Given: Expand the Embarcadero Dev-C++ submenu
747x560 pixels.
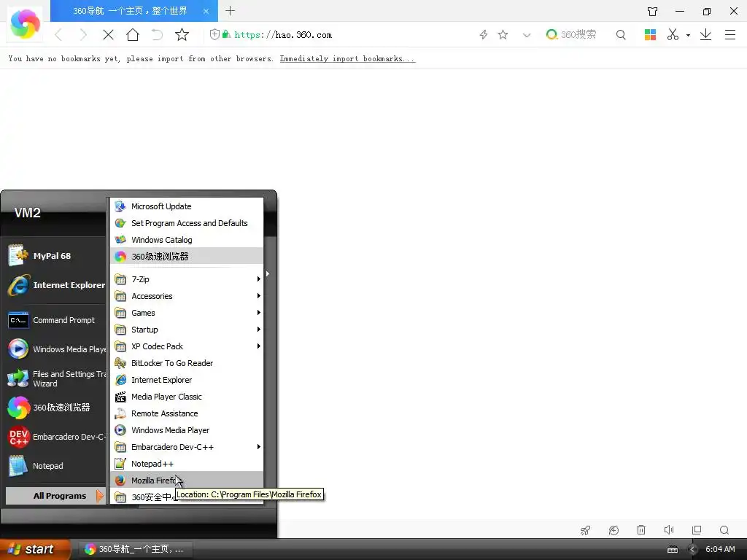Looking at the screenshot, I should click(187, 447).
